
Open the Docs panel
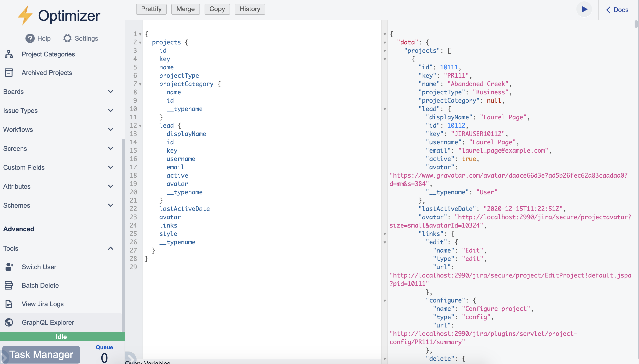[x=617, y=10]
